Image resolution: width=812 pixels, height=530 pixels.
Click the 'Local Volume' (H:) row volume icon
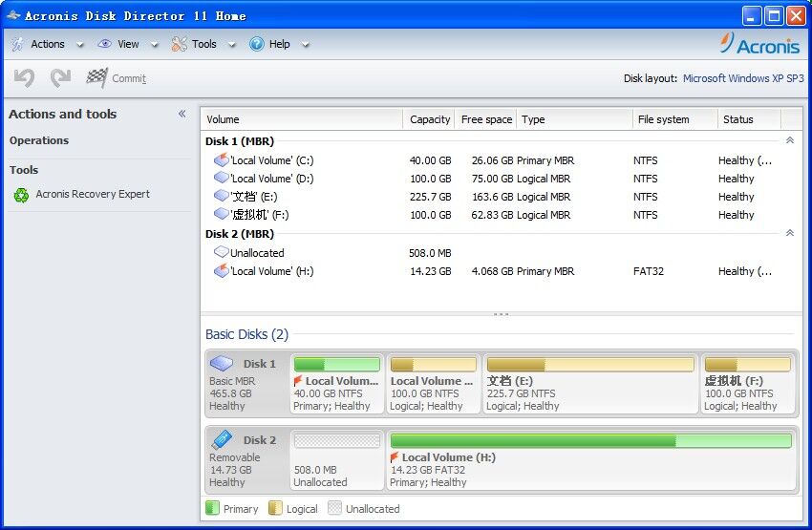tap(221, 270)
